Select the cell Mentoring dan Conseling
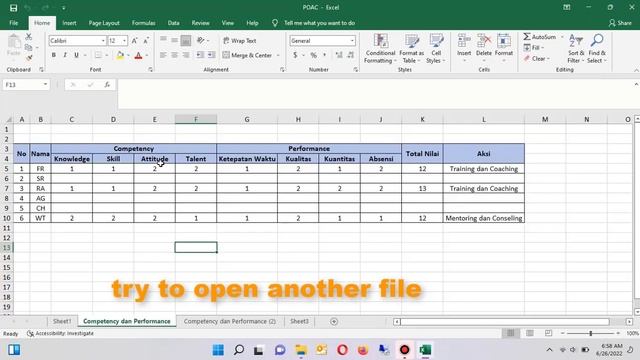This screenshot has height=360, width=640. pyautogui.click(x=484, y=218)
